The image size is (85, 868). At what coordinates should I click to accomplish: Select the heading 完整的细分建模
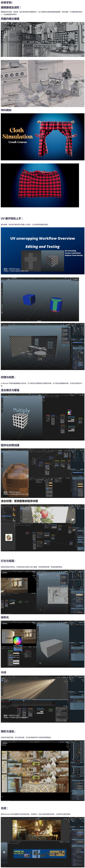tap(10, 19)
